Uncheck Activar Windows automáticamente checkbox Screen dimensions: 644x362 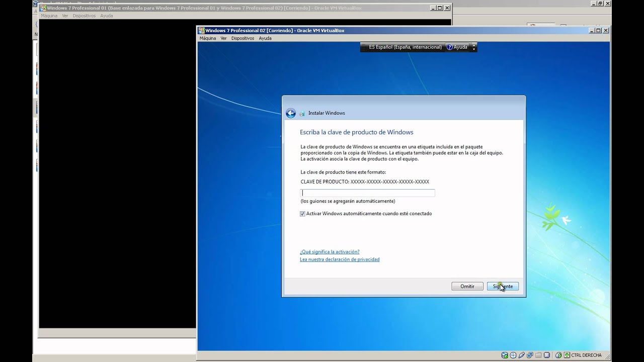pyautogui.click(x=302, y=214)
